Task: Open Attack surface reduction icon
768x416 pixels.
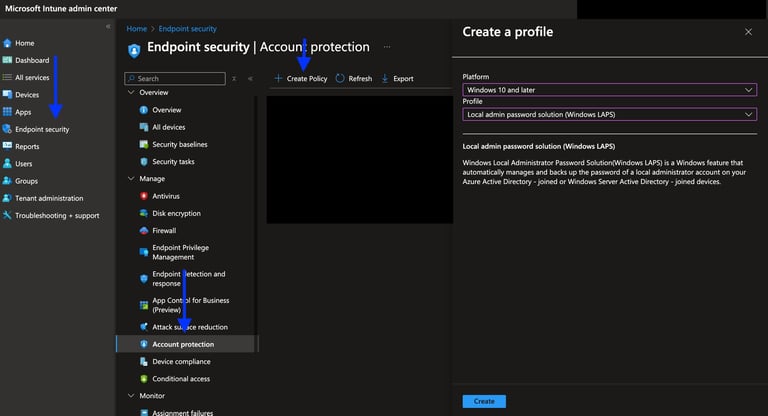Action: point(144,327)
